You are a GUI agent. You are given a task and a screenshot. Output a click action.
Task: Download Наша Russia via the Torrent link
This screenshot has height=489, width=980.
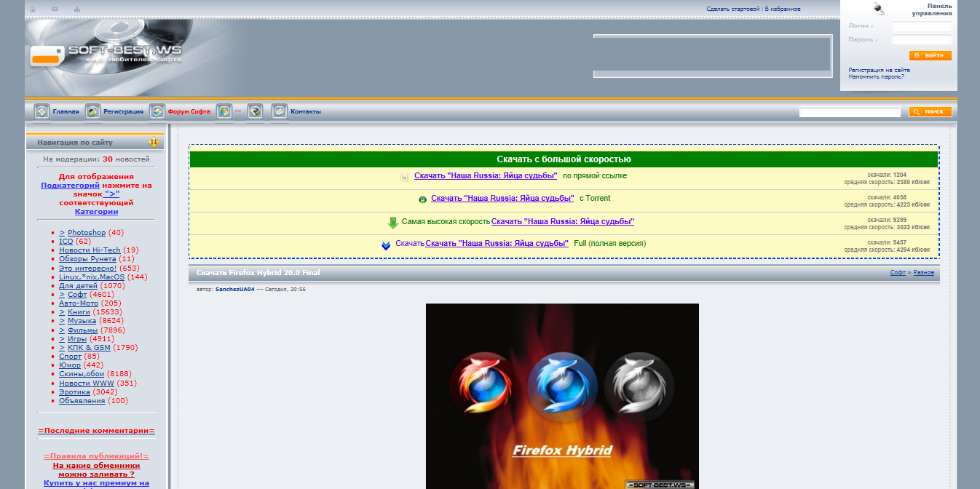pyautogui.click(x=502, y=199)
